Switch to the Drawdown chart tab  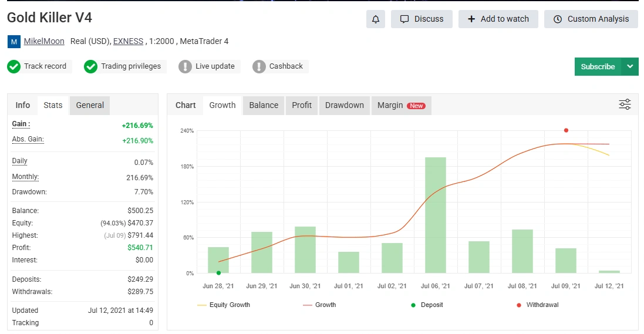tap(344, 105)
